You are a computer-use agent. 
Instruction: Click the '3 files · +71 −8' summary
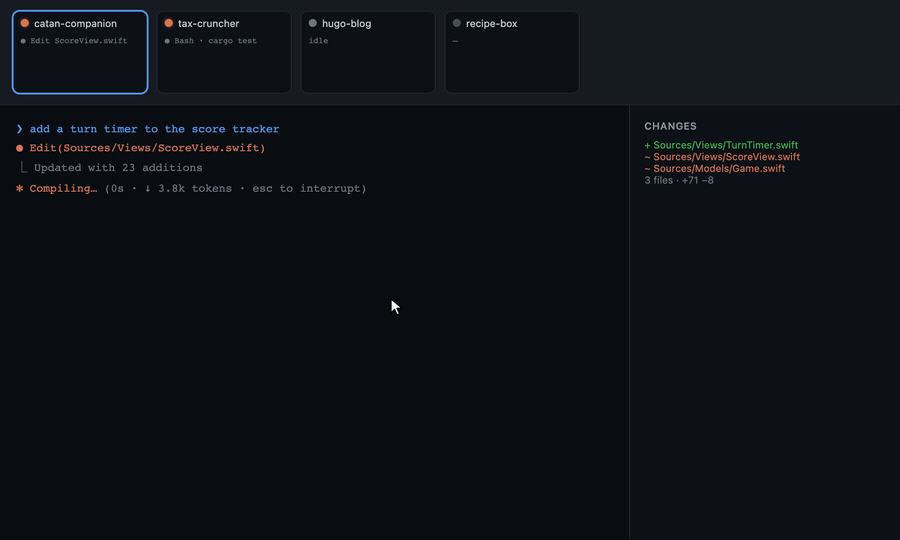pos(679,180)
